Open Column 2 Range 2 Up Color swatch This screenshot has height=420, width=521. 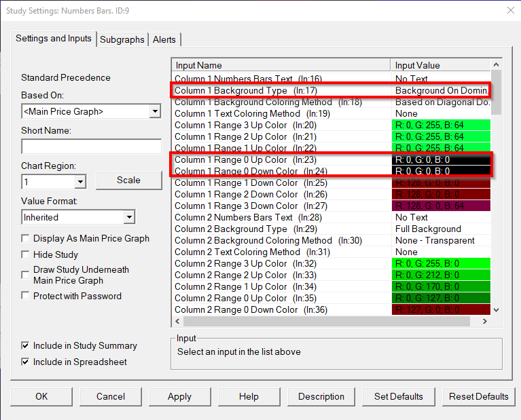pos(441,275)
